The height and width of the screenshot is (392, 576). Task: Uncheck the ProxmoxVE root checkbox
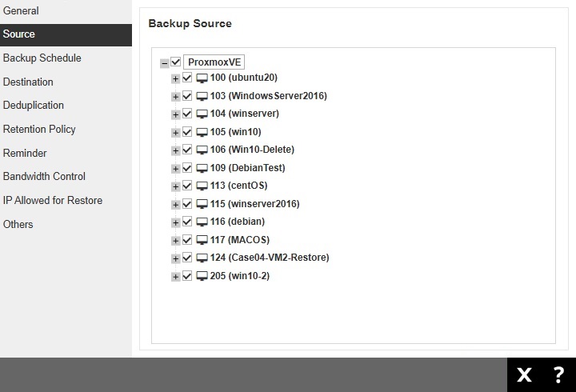(x=176, y=62)
